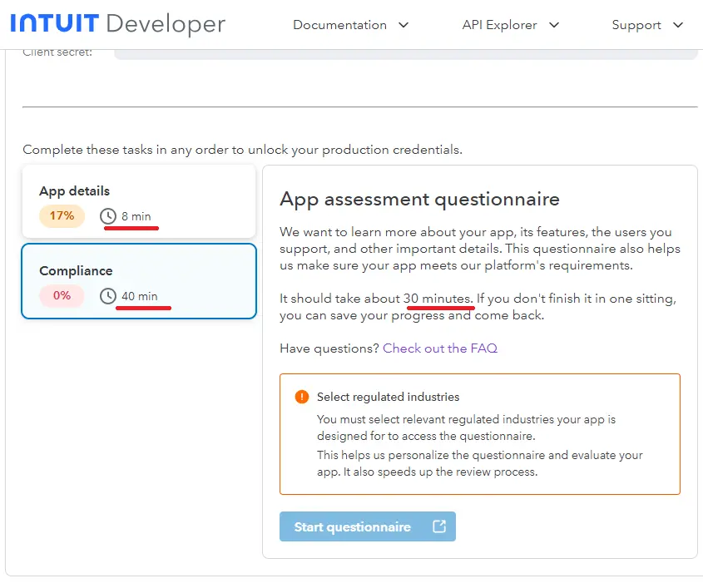The height and width of the screenshot is (588, 703).
Task: Click external link icon on Start questionnaire
Action: 439,526
